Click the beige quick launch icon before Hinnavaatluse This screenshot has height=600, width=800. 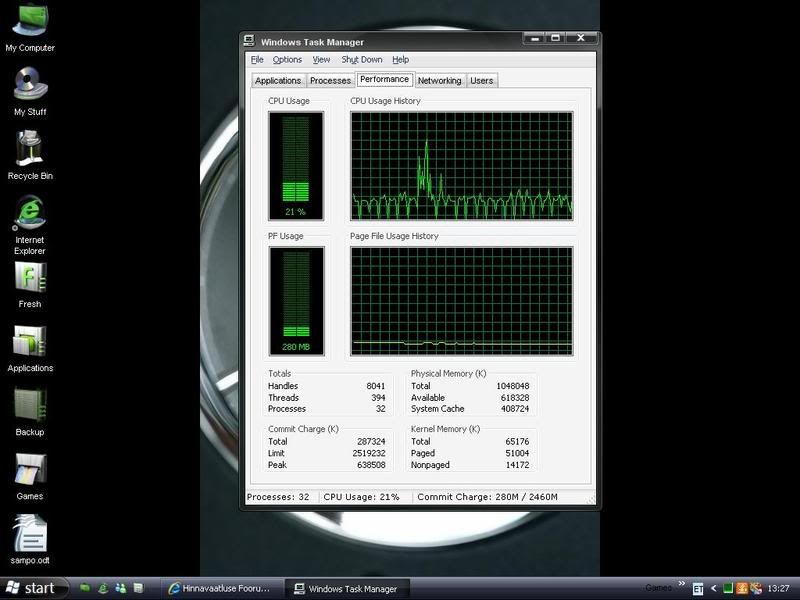point(138,588)
